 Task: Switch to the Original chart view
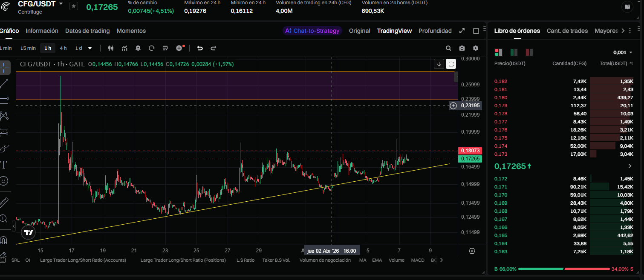[x=360, y=31]
